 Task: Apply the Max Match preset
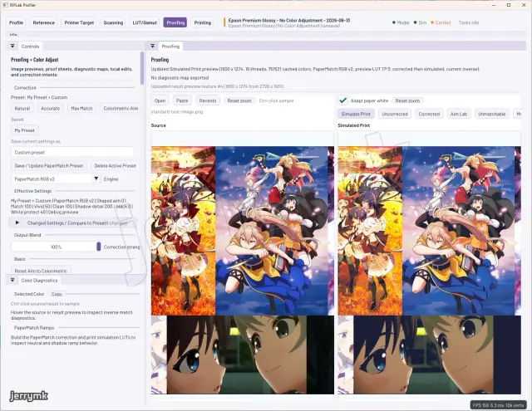81,109
